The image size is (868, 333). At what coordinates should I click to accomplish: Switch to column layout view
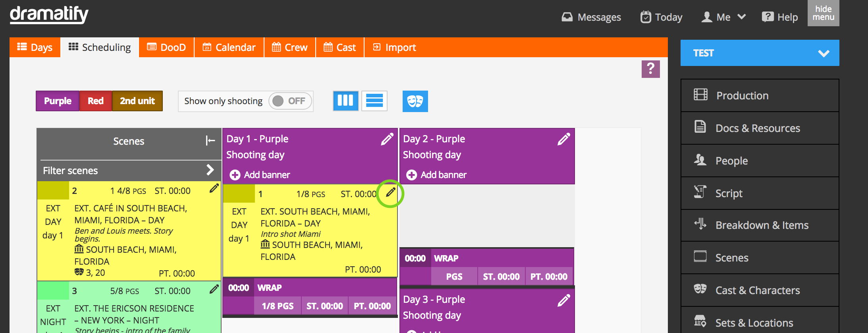pyautogui.click(x=345, y=101)
